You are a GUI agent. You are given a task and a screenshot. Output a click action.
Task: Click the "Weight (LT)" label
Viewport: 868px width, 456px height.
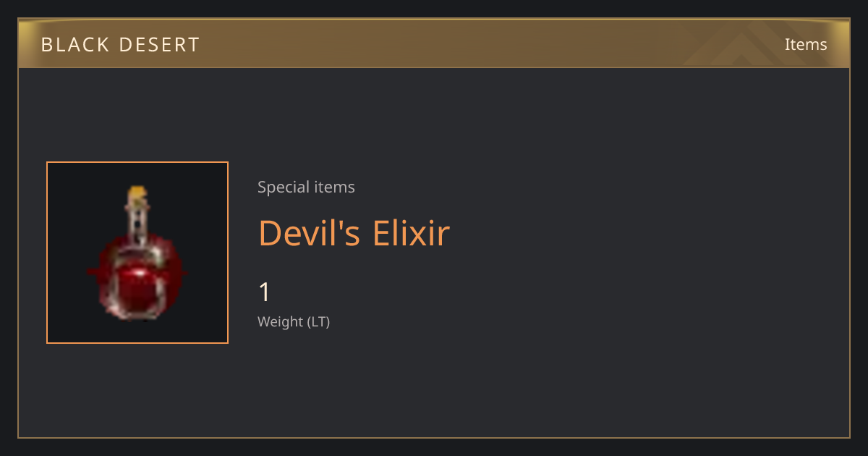(x=294, y=321)
